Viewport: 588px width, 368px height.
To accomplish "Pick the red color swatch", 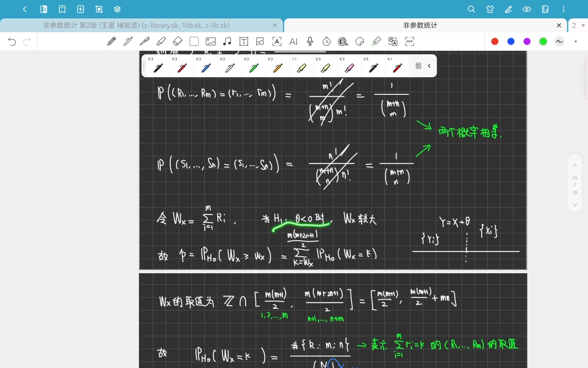I will 495,41.
